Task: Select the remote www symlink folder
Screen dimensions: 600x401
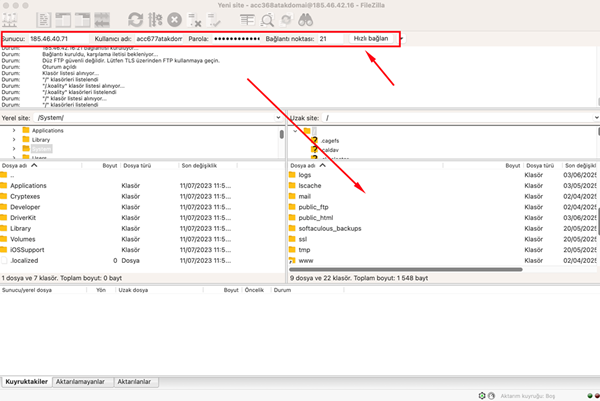Action: [x=442, y=261]
